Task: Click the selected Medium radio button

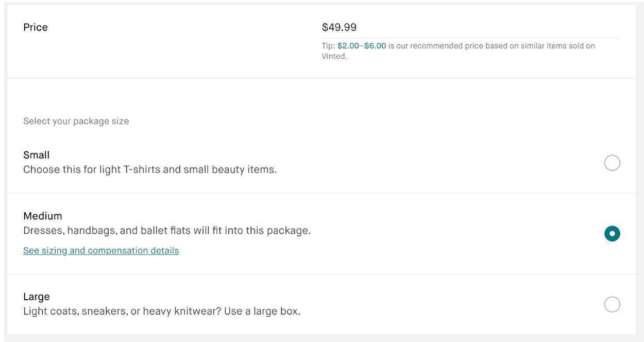Action: click(612, 233)
